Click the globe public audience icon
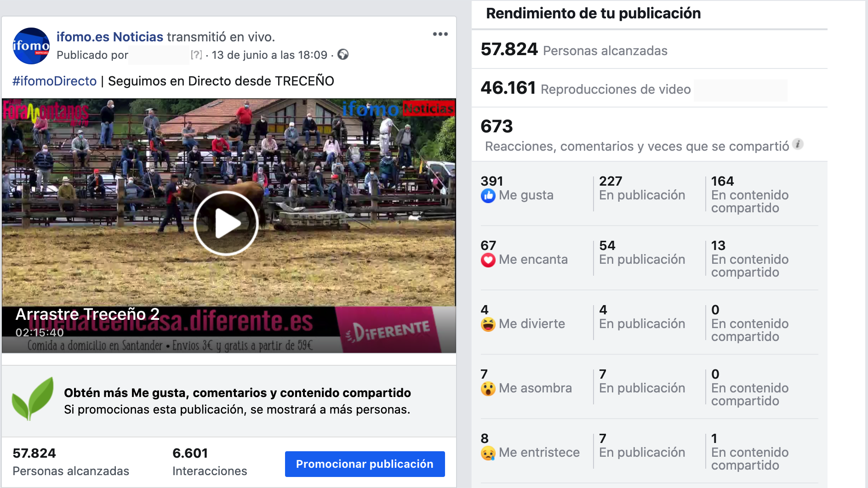The width and height of the screenshot is (868, 488). [343, 55]
